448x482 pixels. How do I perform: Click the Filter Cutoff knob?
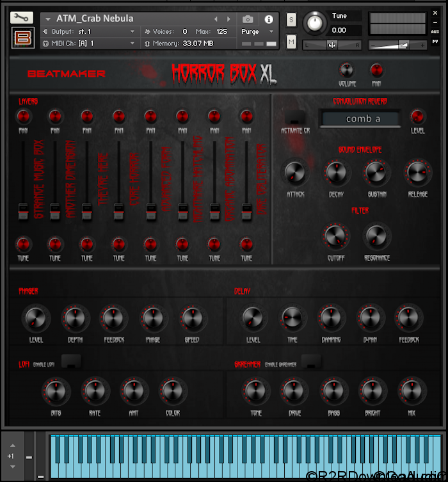[336, 236]
